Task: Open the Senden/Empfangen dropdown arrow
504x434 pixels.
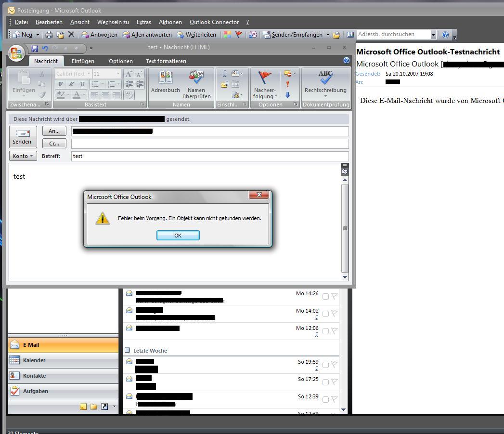Action: [x=328, y=35]
